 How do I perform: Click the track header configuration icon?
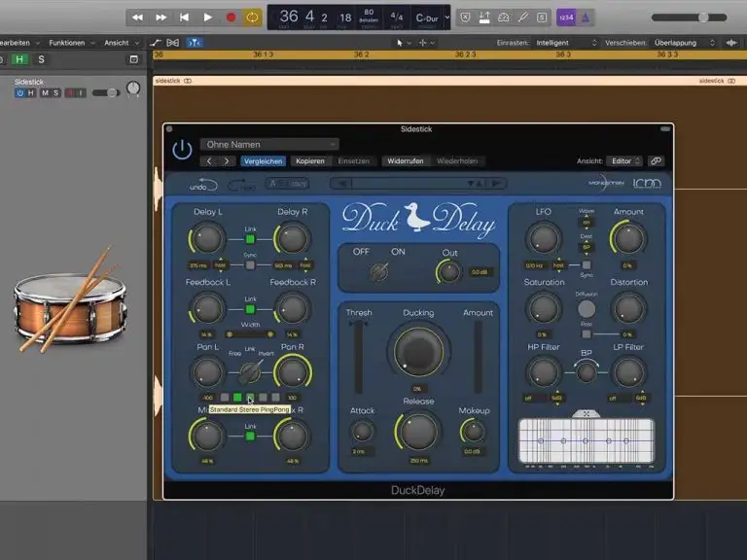pos(134,59)
